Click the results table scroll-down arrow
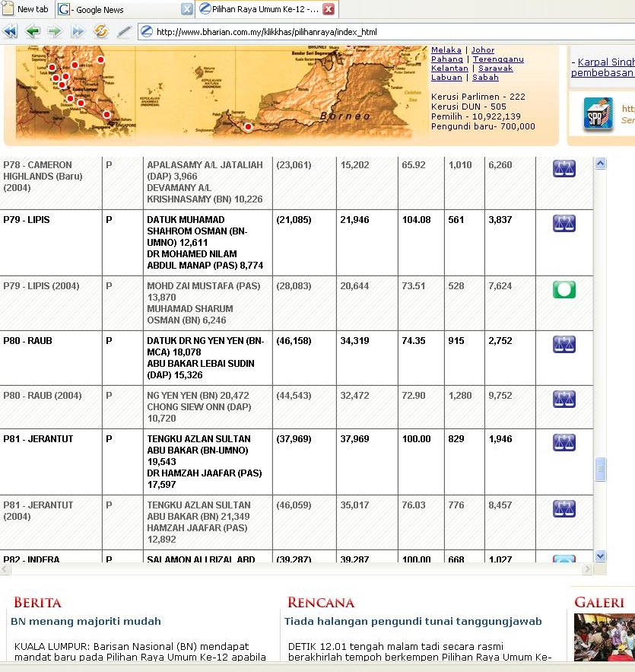The height and width of the screenshot is (672, 635). [600, 556]
